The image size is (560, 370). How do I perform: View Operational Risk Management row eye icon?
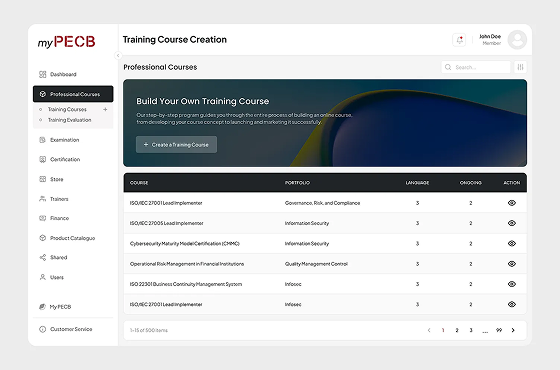click(512, 264)
